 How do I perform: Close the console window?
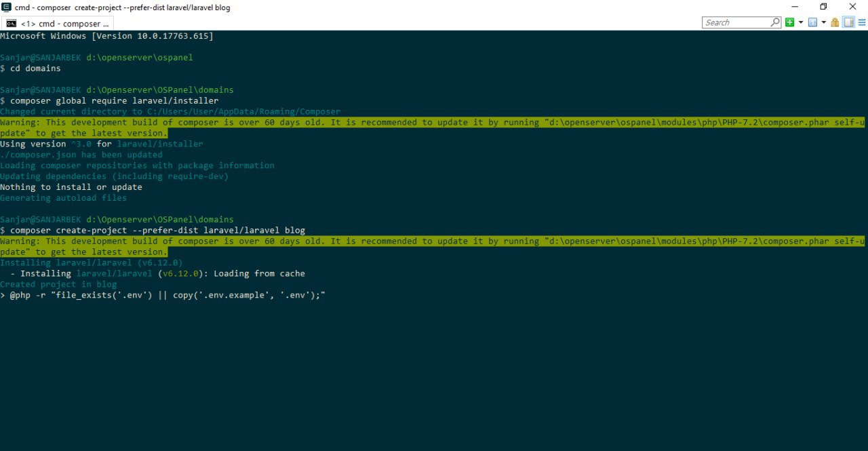pyautogui.click(x=853, y=7)
